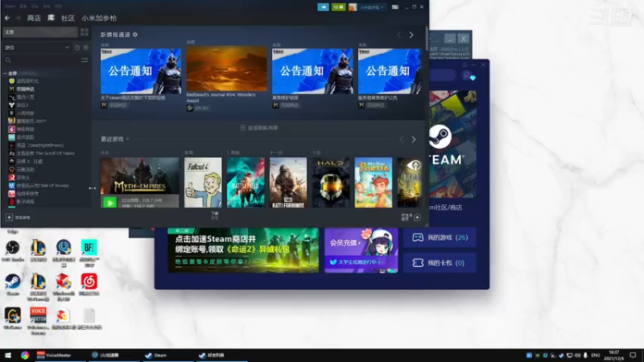Open advanced filter settings icon
Viewport: 644px width, 362px height.
click(85, 60)
